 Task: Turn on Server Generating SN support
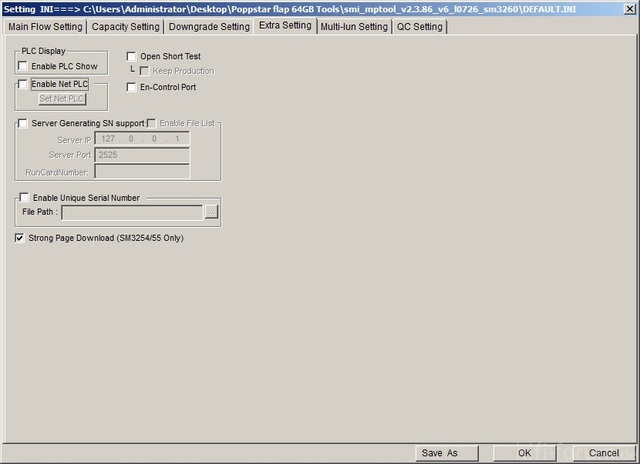coord(23,123)
